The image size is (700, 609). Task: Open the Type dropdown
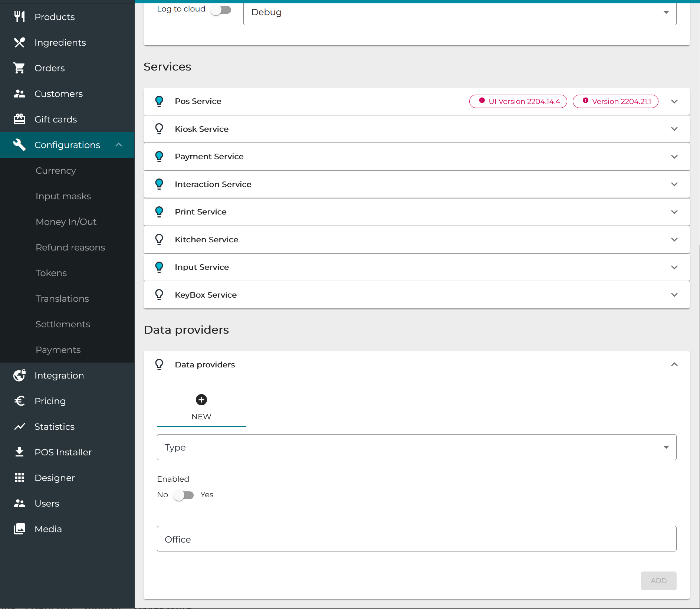coord(416,447)
